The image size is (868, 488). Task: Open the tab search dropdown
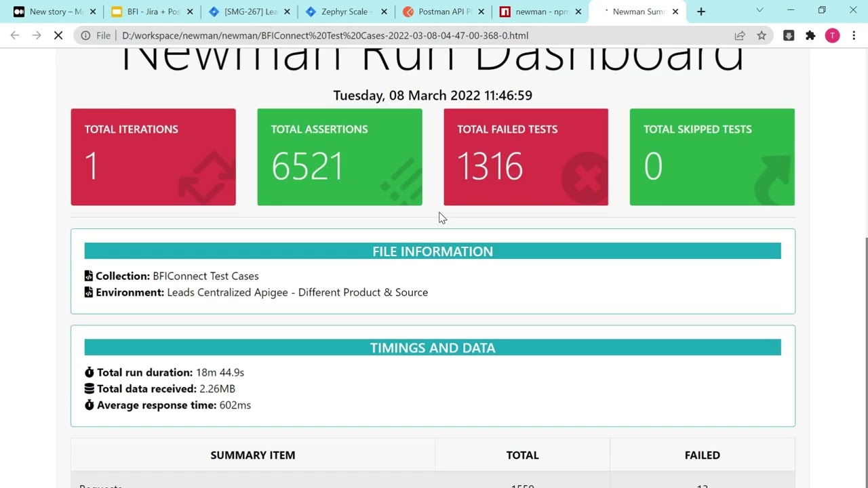click(x=759, y=10)
